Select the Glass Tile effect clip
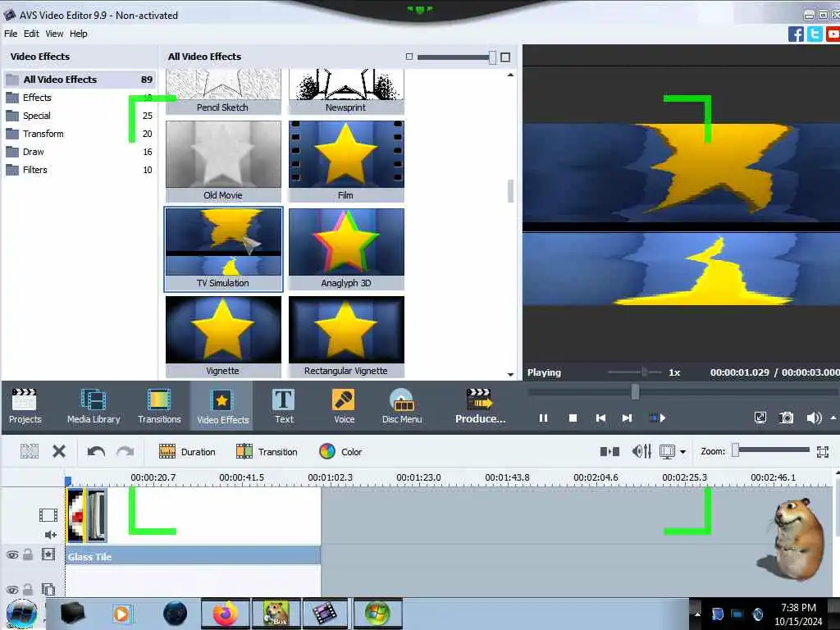 (193, 557)
